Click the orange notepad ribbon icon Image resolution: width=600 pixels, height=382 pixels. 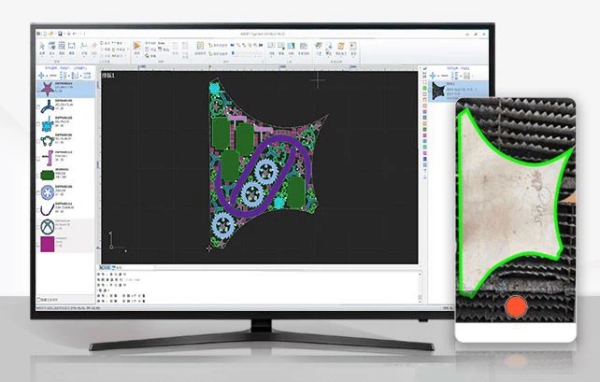pyautogui.click(x=340, y=46)
